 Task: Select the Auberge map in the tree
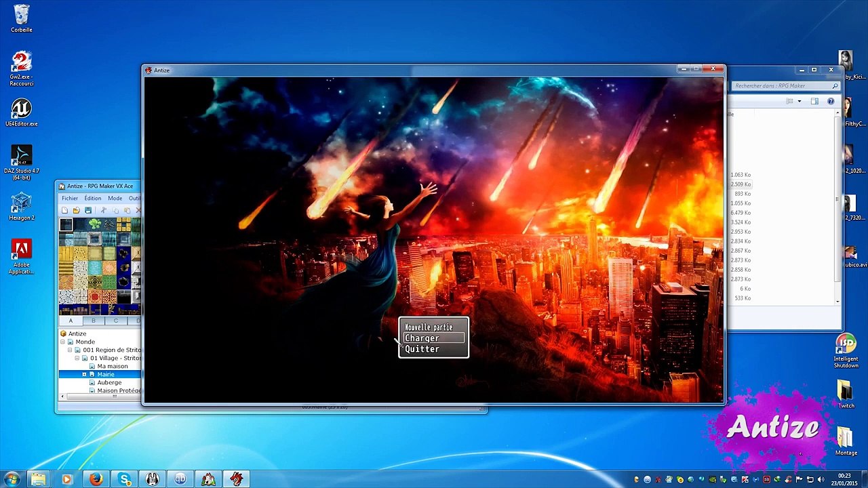109,382
